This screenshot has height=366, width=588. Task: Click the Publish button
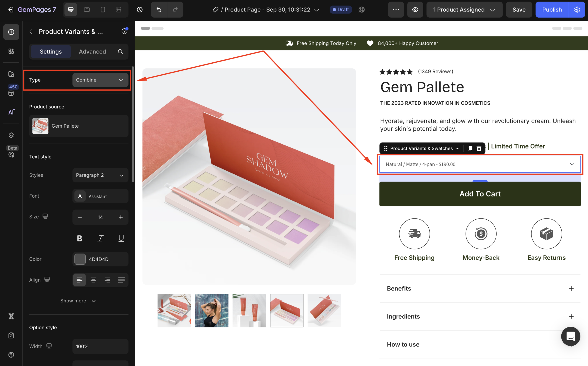coord(552,10)
